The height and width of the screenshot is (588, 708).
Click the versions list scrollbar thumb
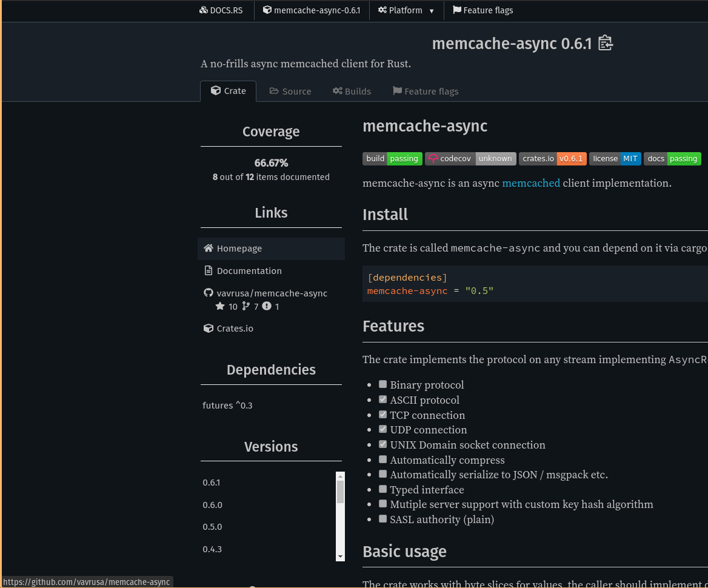tap(341, 492)
